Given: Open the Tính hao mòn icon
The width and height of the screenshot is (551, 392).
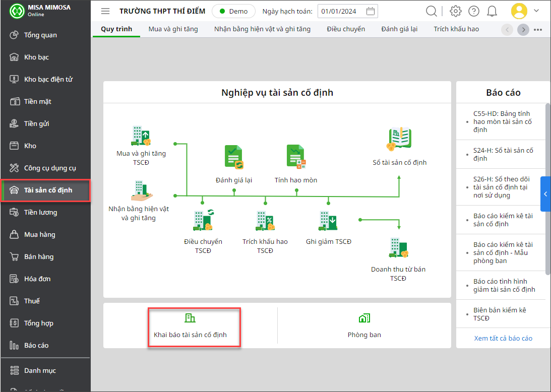Looking at the screenshot, I should 296,157.
